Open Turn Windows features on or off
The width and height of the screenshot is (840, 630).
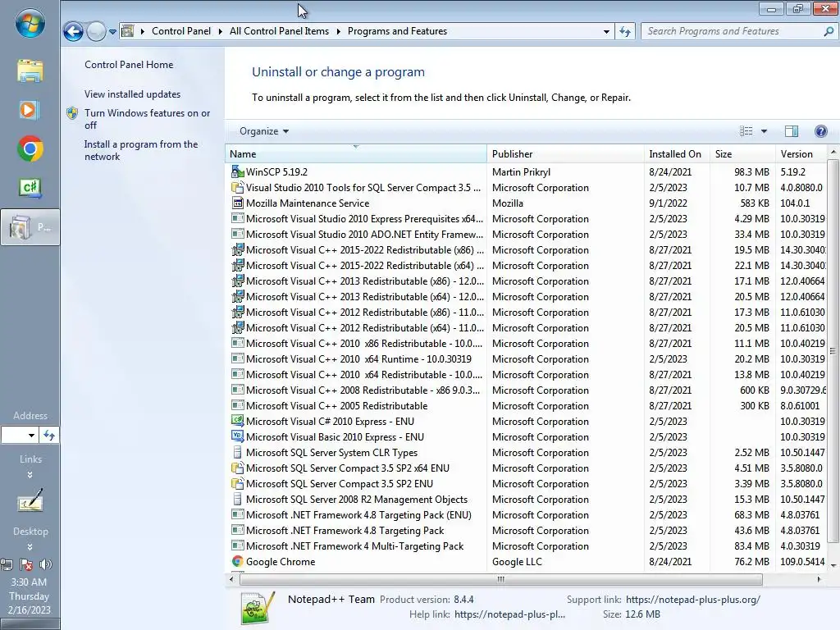point(147,119)
